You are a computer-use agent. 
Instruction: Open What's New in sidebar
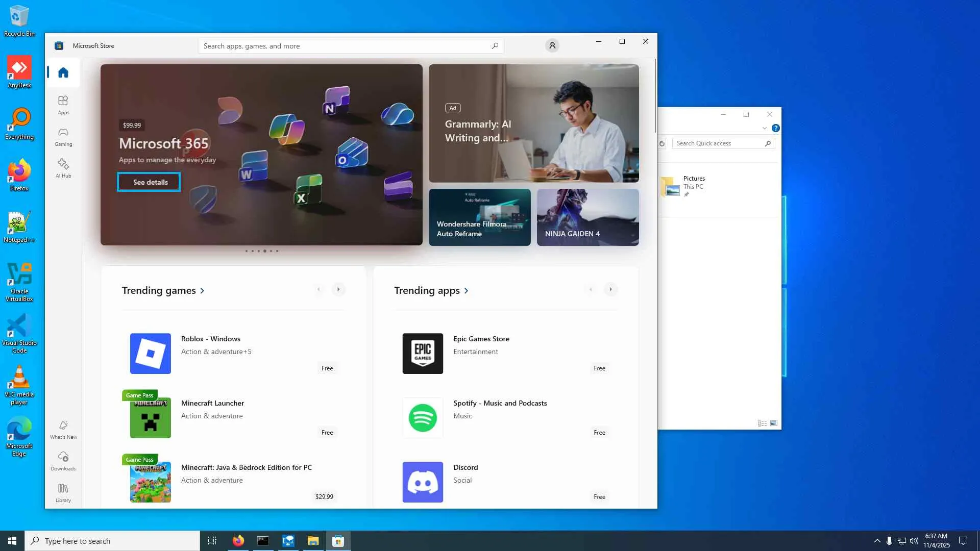click(63, 430)
